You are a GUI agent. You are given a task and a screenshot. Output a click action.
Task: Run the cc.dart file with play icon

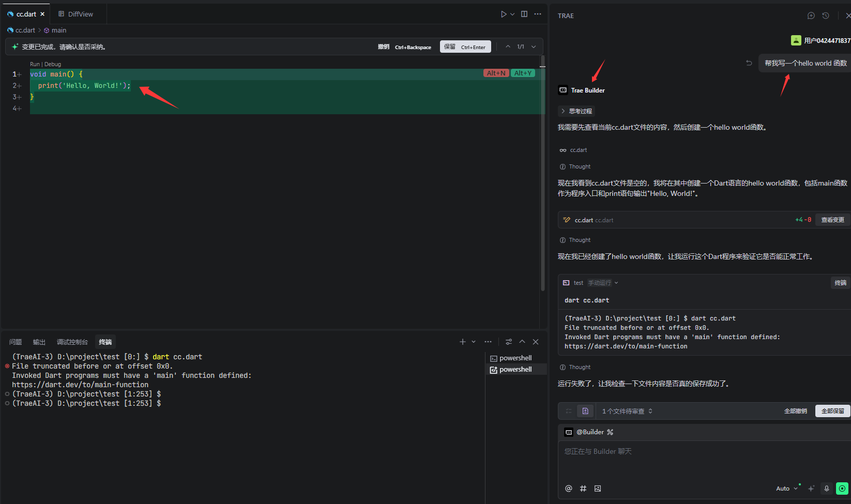(504, 14)
